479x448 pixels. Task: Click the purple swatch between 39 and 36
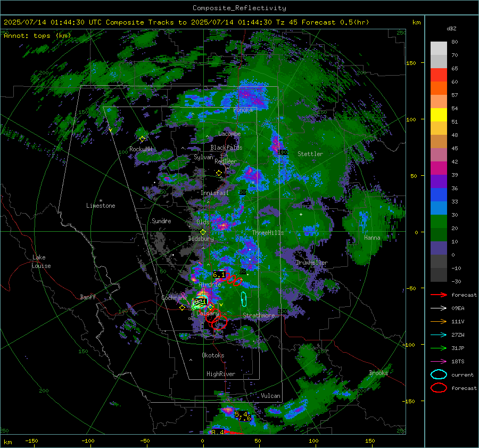[x=439, y=182]
